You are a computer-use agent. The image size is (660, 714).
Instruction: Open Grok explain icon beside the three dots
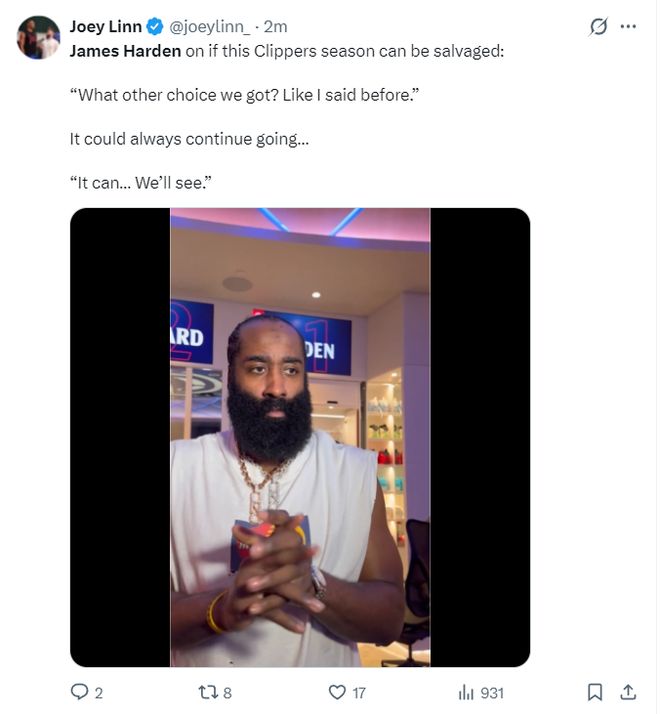tap(598, 27)
